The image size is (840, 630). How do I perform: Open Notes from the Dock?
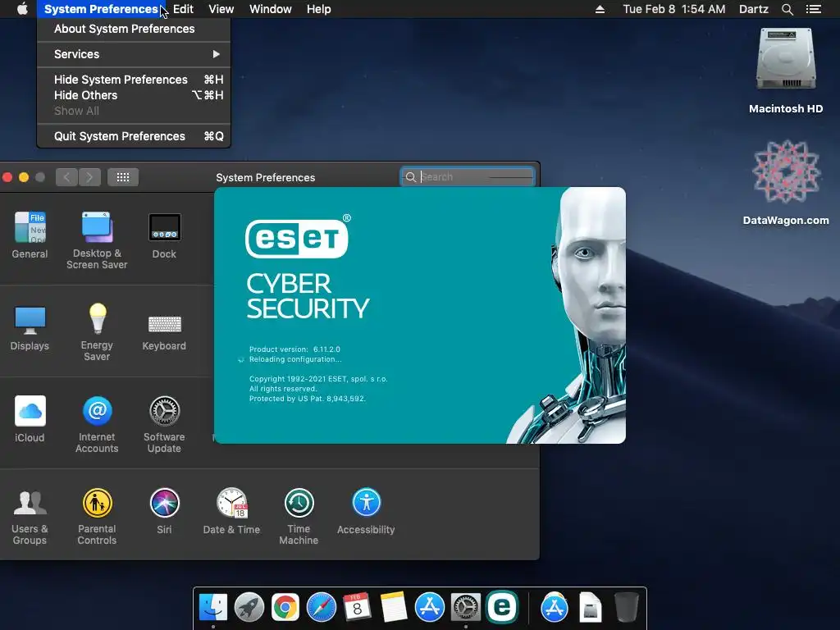(x=394, y=608)
